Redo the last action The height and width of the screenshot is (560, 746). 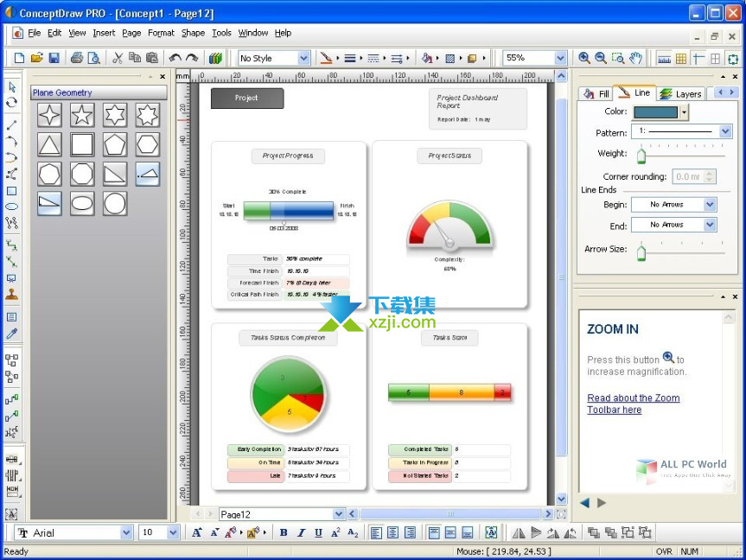pos(192,58)
